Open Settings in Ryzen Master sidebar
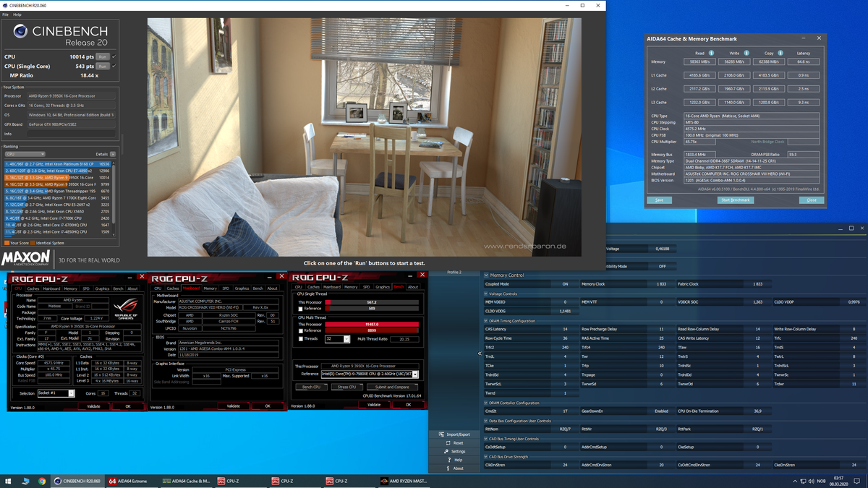This screenshot has width=868, height=488. click(x=454, y=452)
